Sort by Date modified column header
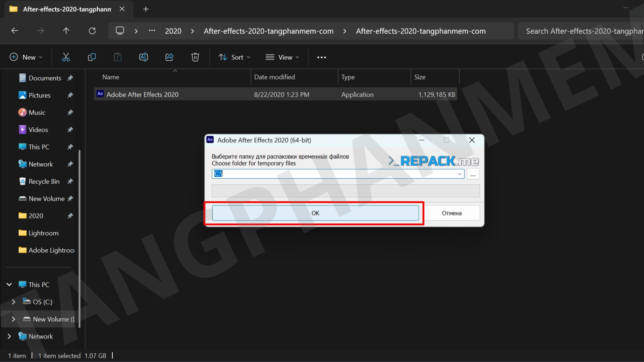Image resolution: width=644 pixels, height=362 pixels. coord(294,77)
